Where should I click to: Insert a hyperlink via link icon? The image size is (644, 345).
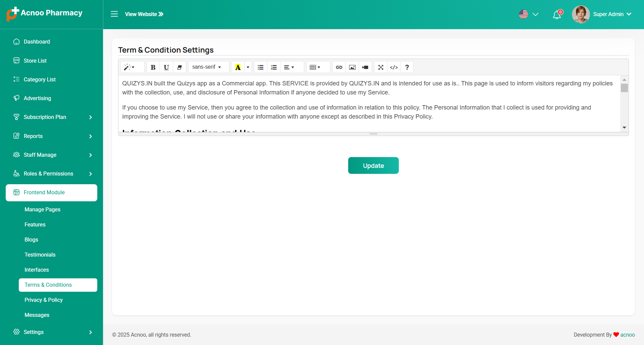point(339,67)
